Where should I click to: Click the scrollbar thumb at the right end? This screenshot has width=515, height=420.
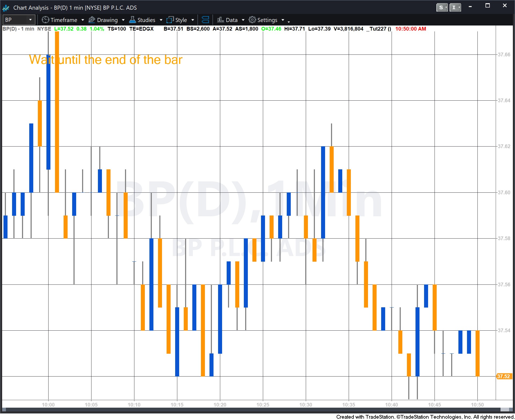pos(505,410)
